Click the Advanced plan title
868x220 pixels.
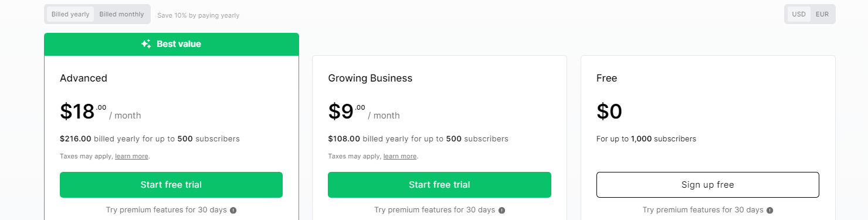point(83,78)
